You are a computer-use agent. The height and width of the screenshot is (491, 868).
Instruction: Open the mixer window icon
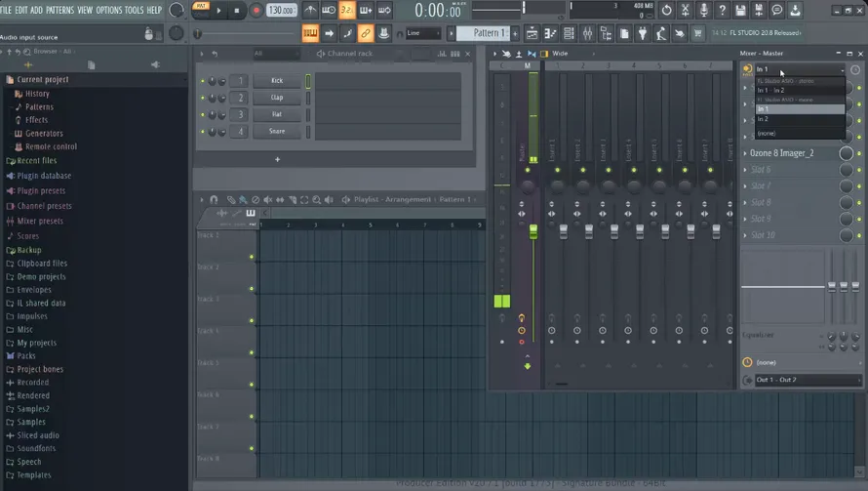(x=587, y=33)
